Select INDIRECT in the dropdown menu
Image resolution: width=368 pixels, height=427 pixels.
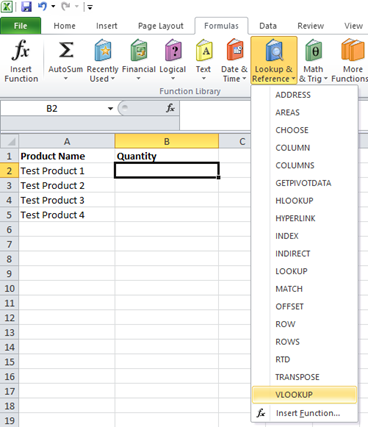(x=304, y=254)
